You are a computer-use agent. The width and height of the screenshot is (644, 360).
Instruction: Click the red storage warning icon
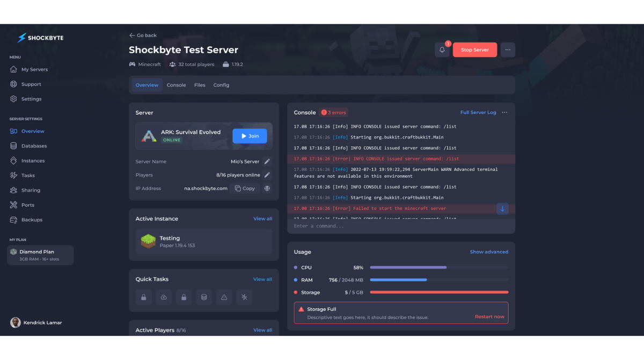click(301, 309)
